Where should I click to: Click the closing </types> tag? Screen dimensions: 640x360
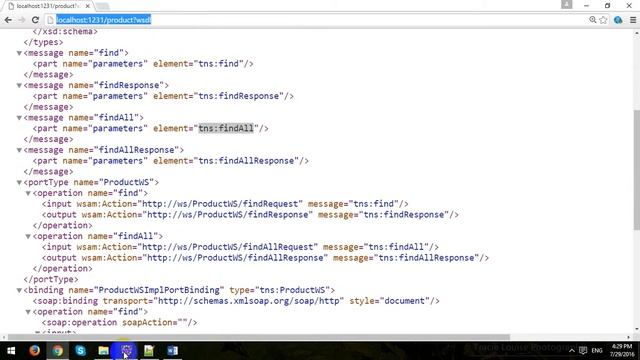click(43, 42)
